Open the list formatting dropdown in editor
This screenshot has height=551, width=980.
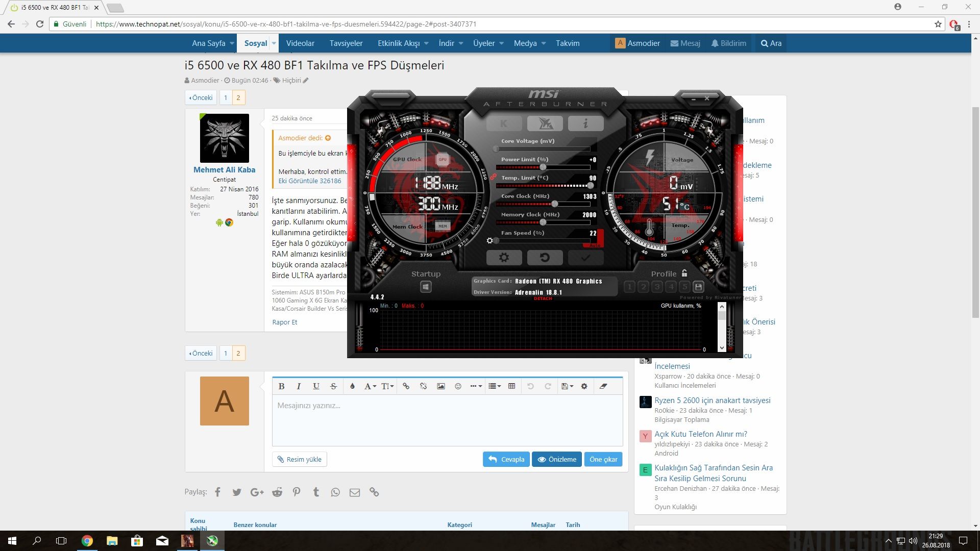(x=494, y=386)
